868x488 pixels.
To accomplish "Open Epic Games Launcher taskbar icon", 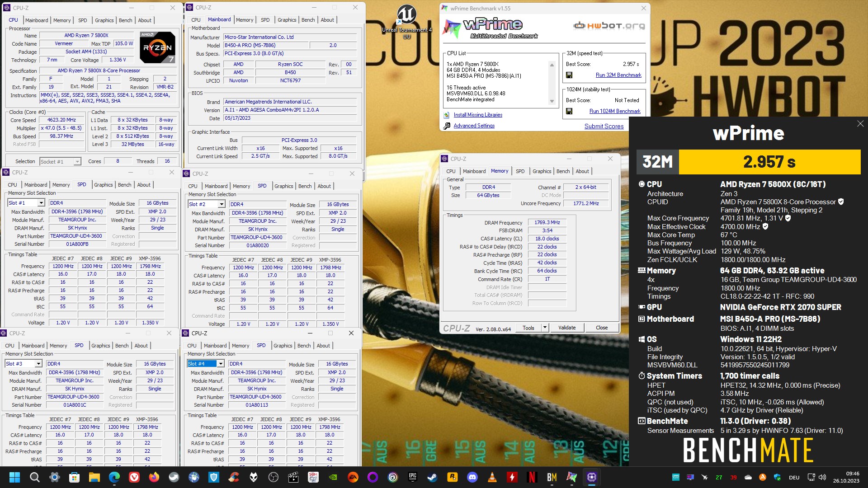I will 412,477.
